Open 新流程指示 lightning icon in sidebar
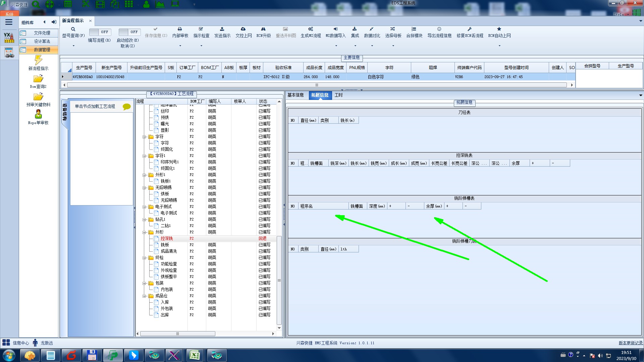 tap(38, 60)
